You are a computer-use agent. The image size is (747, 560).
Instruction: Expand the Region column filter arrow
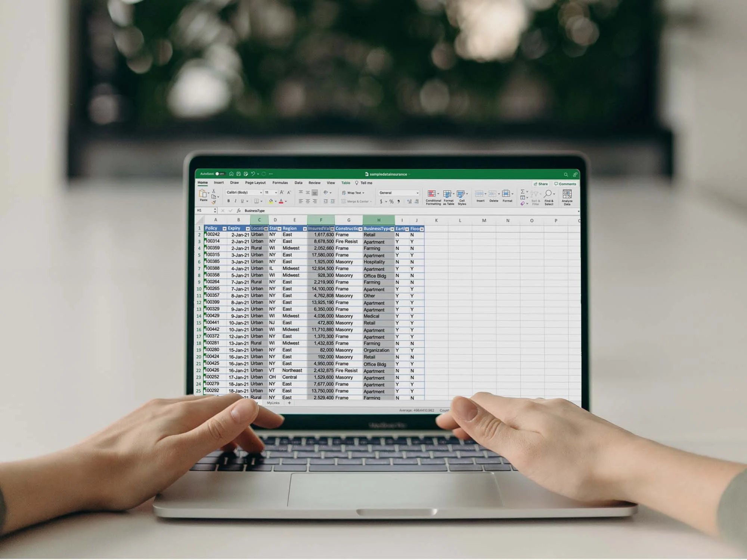[x=304, y=228]
